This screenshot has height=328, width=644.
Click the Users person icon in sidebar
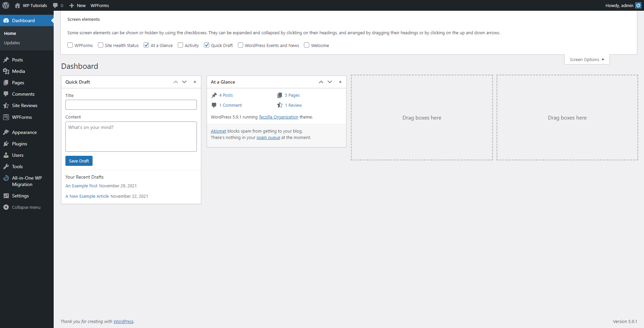[x=6, y=155]
